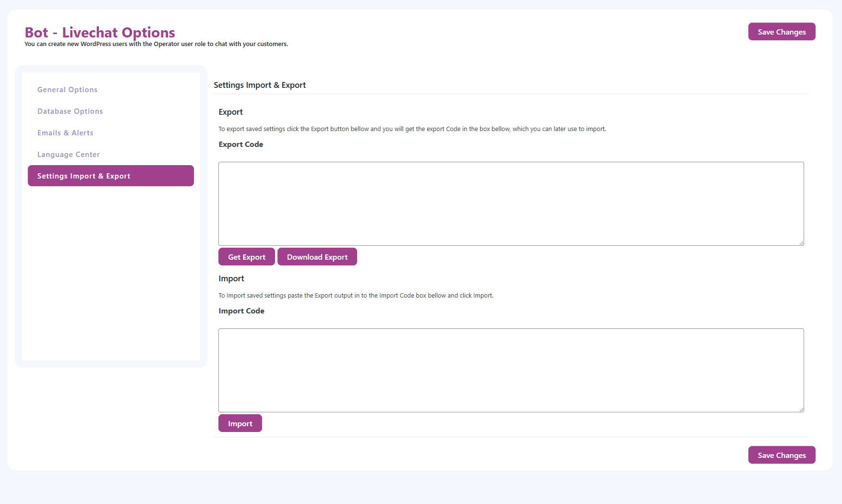Switch to Database Options section
Image resolution: width=842 pixels, height=504 pixels.
click(x=70, y=111)
